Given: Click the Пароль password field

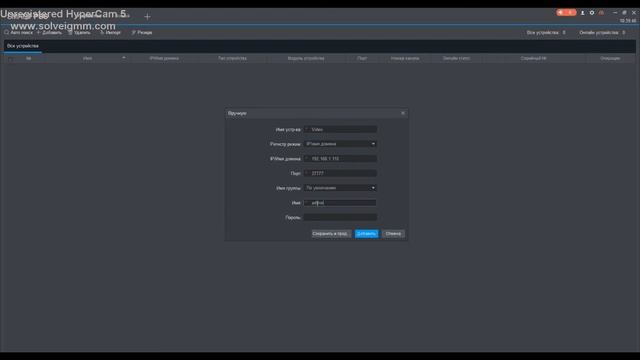Looking at the screenshot, I should coord(340,218).
